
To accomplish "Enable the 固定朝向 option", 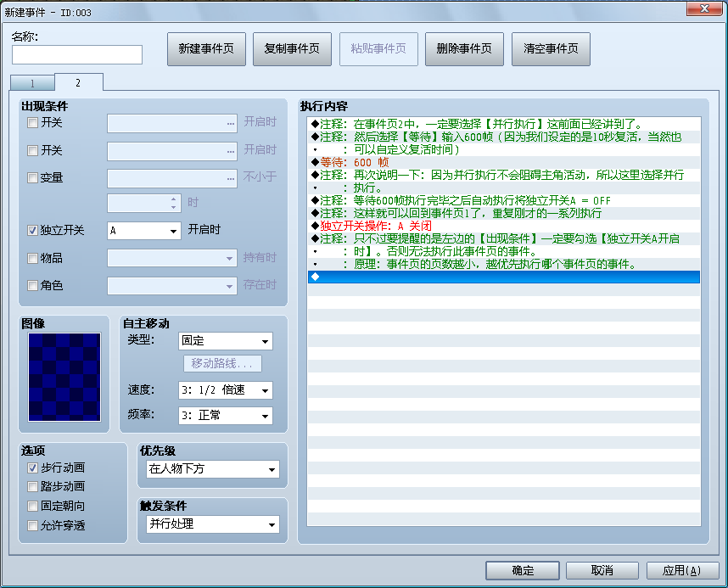I will coord(32,506).
